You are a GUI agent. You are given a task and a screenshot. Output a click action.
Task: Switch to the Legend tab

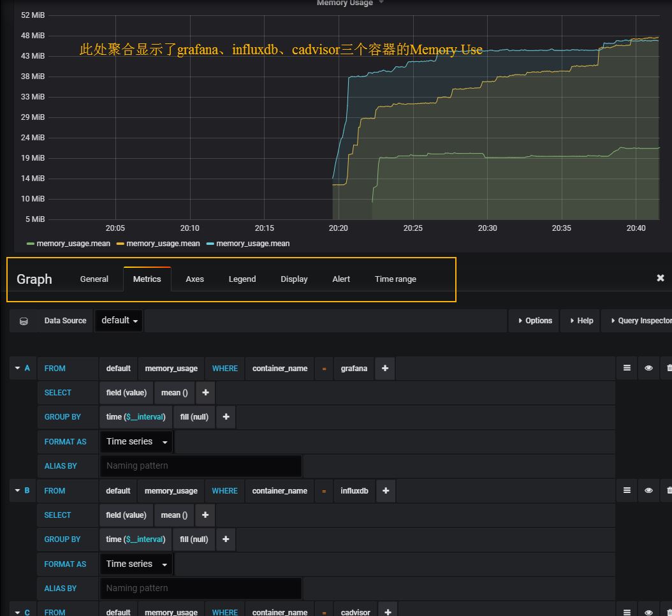pyautogui.click(x=242, y=279)
